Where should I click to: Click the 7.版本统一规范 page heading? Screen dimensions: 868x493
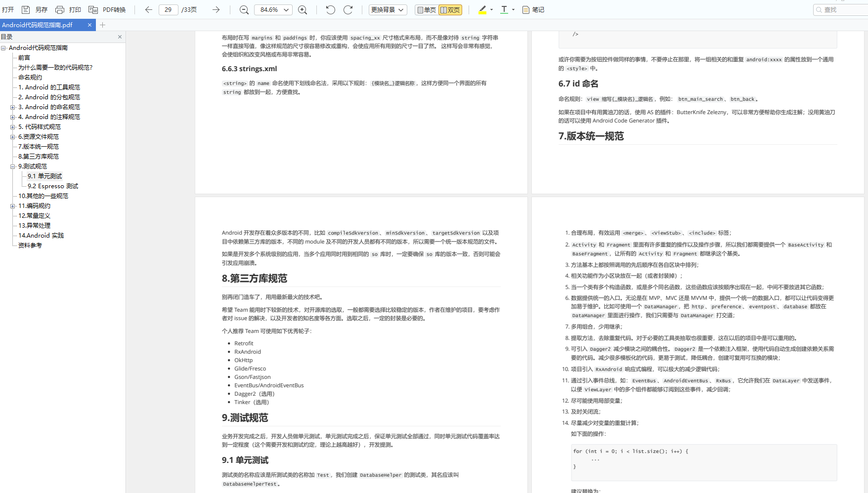[591, 136]
